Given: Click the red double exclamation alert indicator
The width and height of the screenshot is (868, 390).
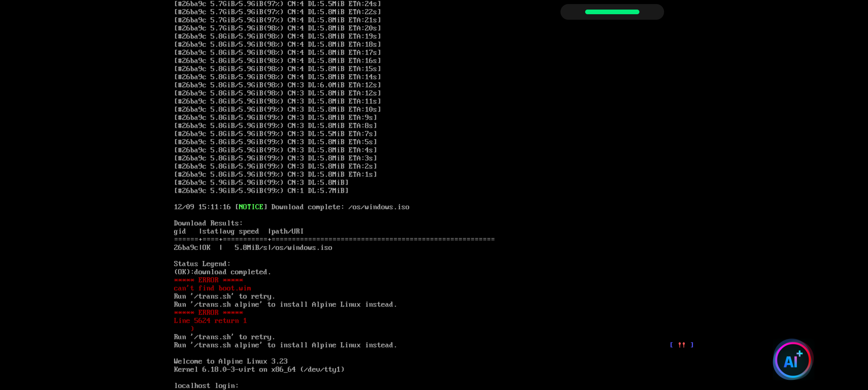Looking at the screenshot, I should tap(682, 345).
